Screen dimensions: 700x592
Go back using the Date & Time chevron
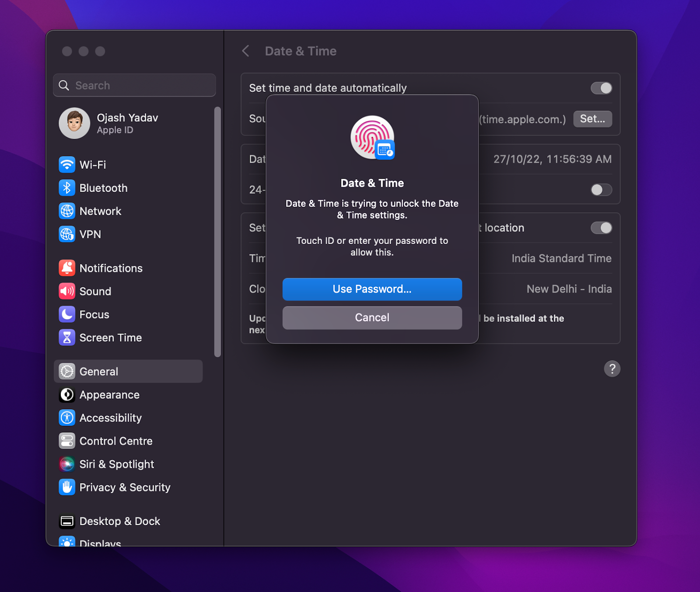[x=246, y=51]
